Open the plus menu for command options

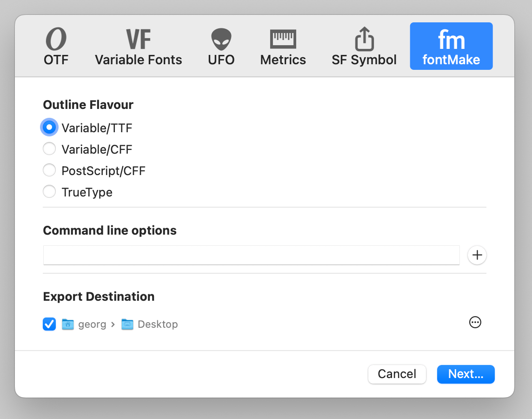click(477, 255)
